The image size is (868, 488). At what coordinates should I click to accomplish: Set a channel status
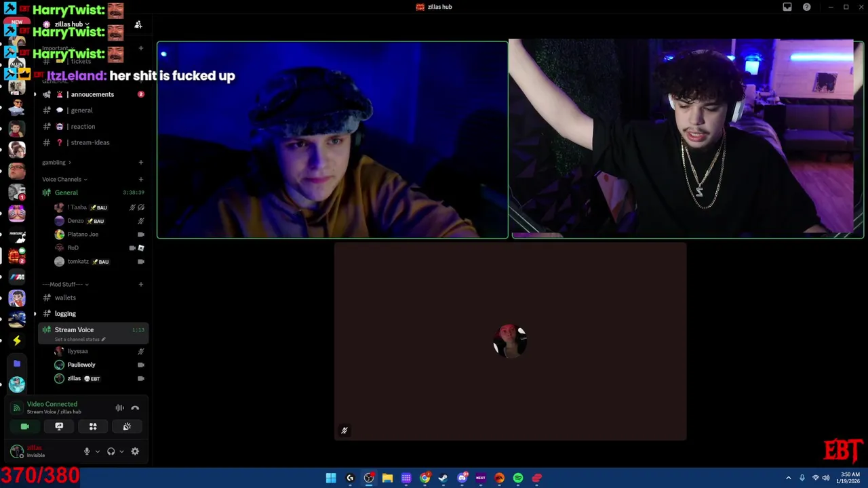click(80, 340)
